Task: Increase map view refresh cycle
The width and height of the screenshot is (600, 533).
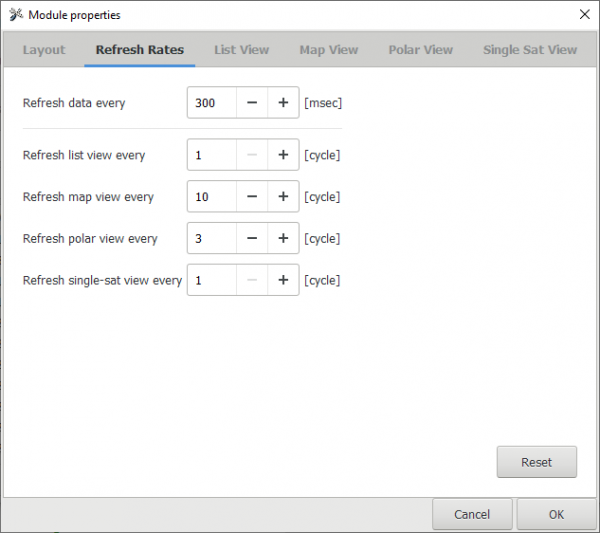Action: (x=283, y=197)
